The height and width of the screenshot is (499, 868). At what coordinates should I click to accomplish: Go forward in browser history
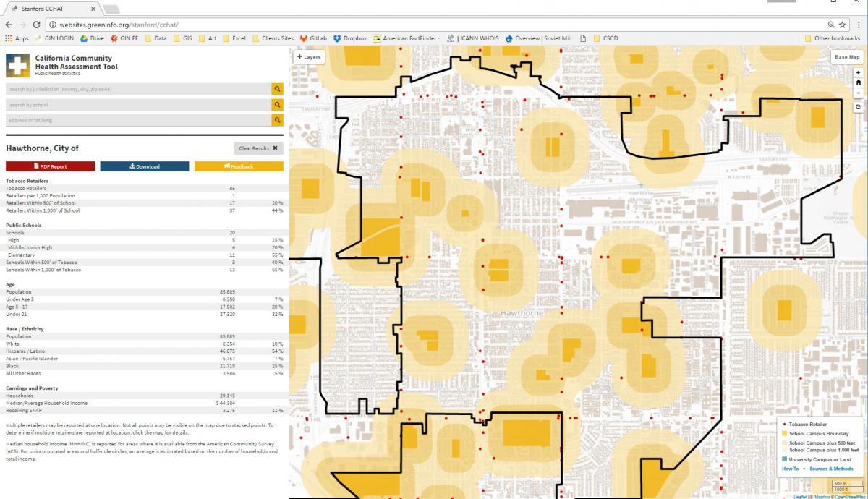click(x=22, y=25)
